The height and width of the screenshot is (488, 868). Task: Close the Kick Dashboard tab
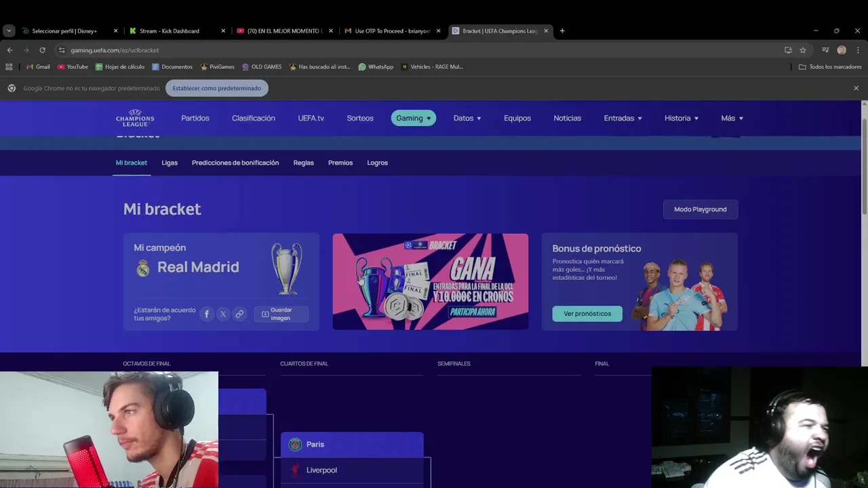tap(223, 30)
